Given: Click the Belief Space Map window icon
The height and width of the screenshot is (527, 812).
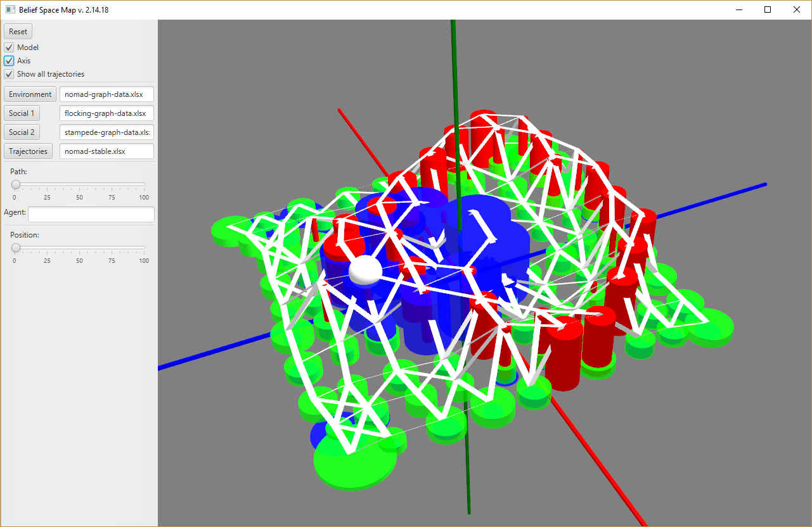Looking at the screenshot, I should (10, 10).
